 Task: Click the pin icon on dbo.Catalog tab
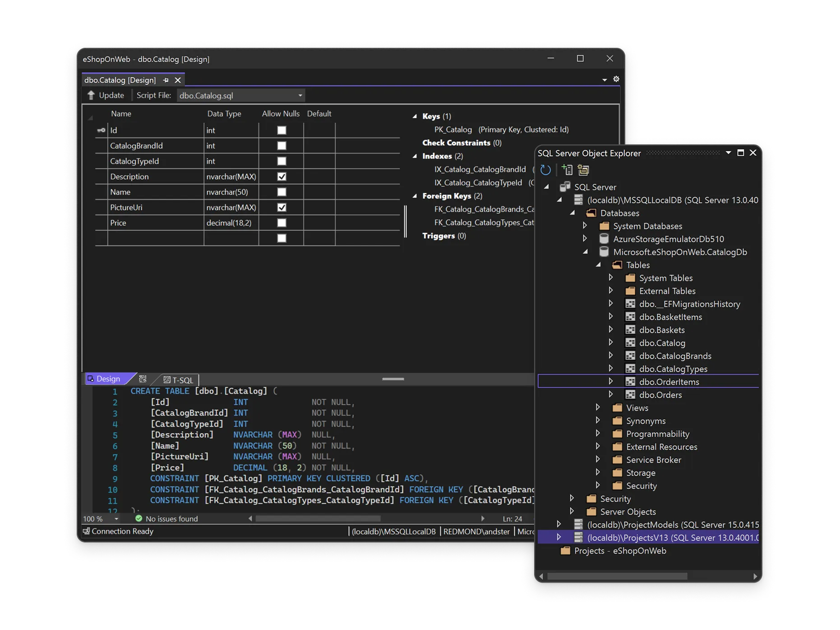[x=165, y=79]
